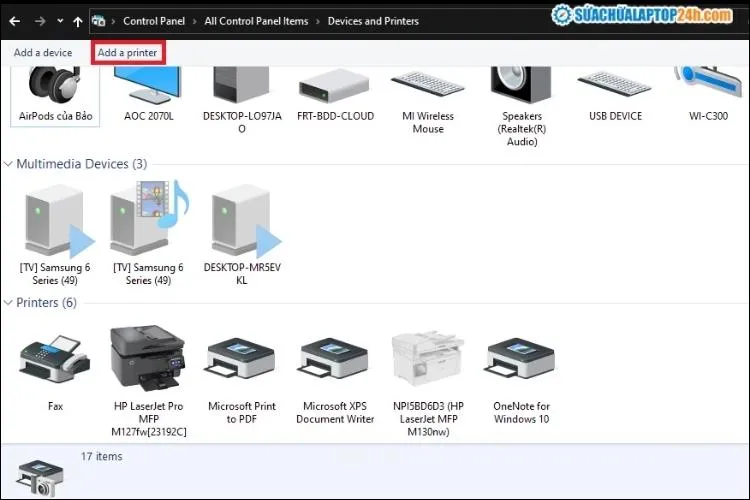
Task: Open the recent locations dropdown chevron
Action: (60, 21)
